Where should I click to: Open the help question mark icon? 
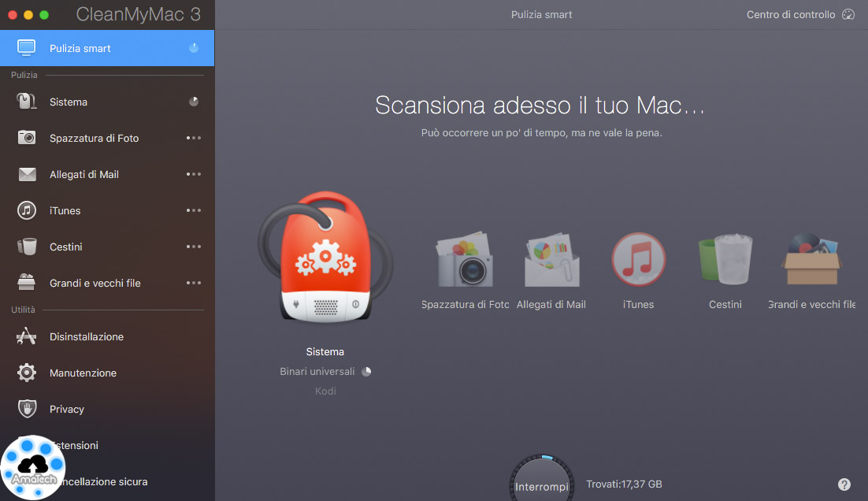tap(844, 484)
